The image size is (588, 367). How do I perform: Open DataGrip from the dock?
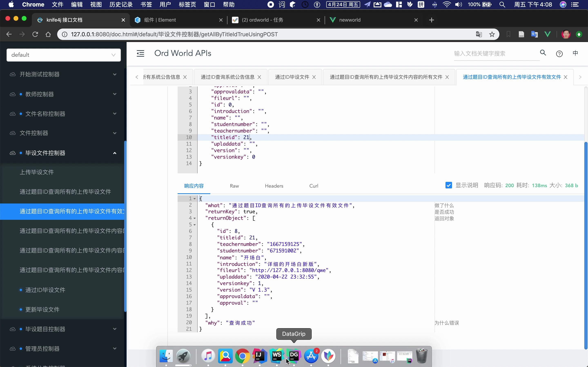(294, 356)
